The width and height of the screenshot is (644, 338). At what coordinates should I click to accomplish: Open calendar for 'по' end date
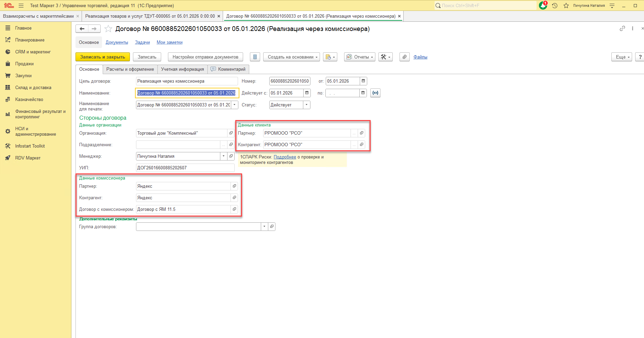point(363,93)
